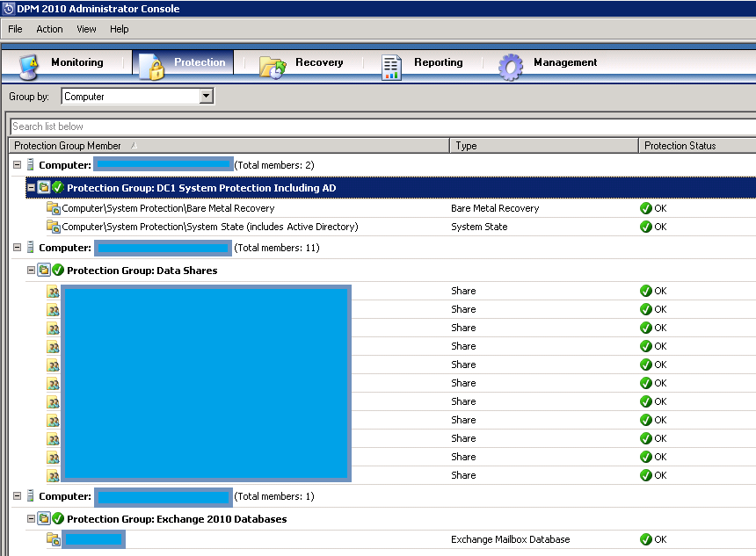Open the Action menu
The width and height of the screenshot is (756, 556).
coord(49,29)
